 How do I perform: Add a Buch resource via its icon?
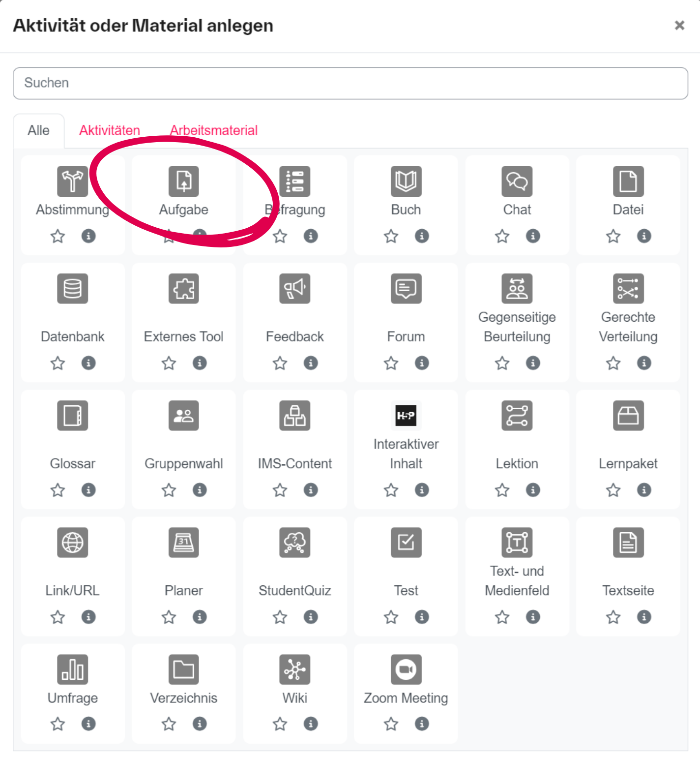point(406,181)
